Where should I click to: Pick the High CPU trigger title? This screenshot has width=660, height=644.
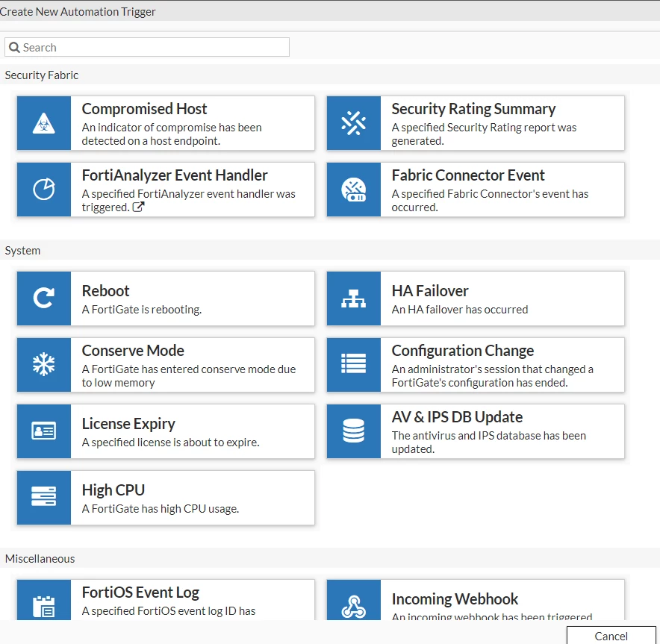tap(113, 490)
